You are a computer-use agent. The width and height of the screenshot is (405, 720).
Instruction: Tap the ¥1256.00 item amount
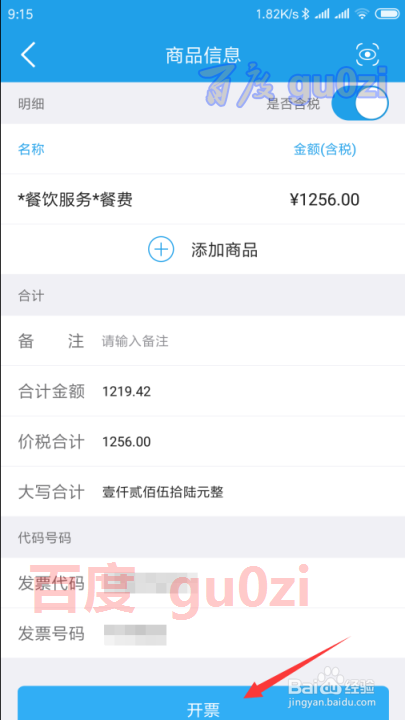(x=325, y=200)
